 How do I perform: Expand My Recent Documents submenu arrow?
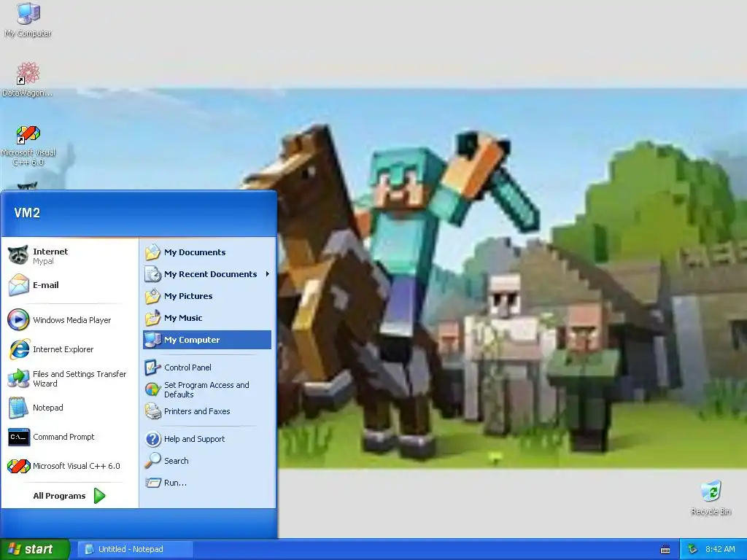coord(267,274)
